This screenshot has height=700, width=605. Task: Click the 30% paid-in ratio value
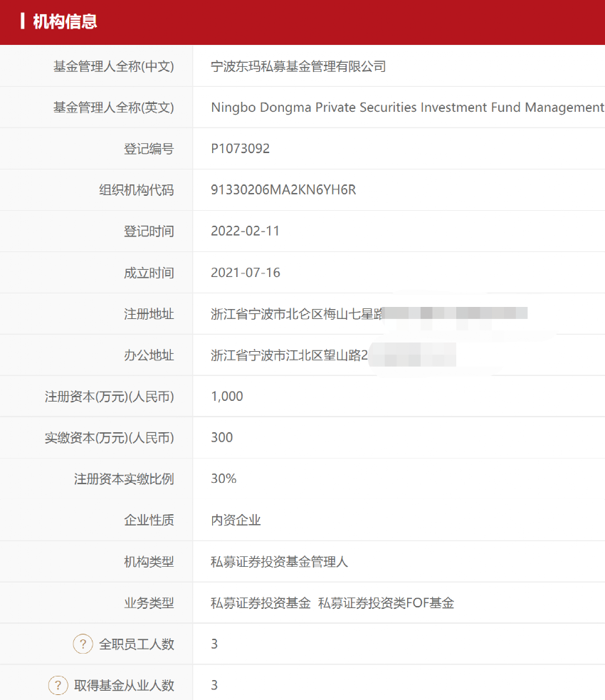(223, 479)
